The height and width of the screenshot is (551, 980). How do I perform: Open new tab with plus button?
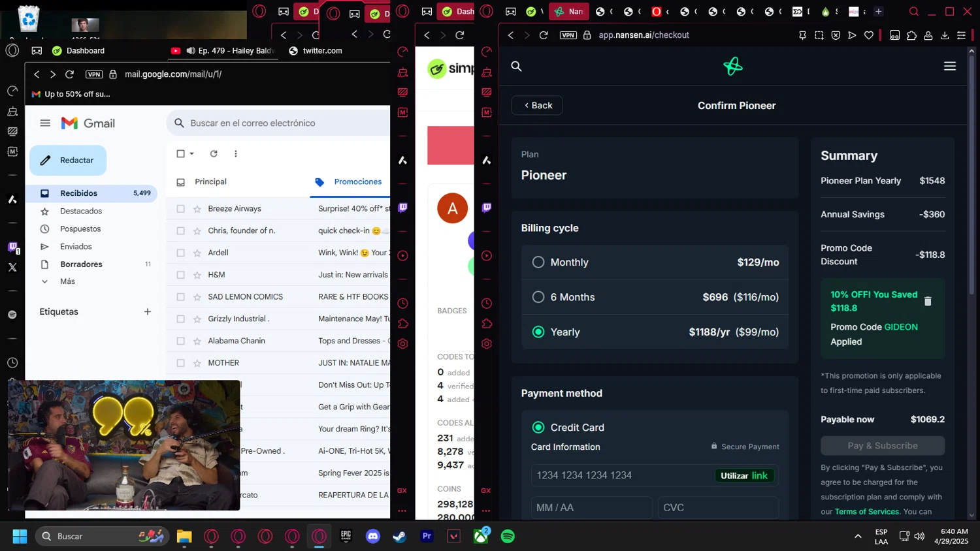[878, 12]
